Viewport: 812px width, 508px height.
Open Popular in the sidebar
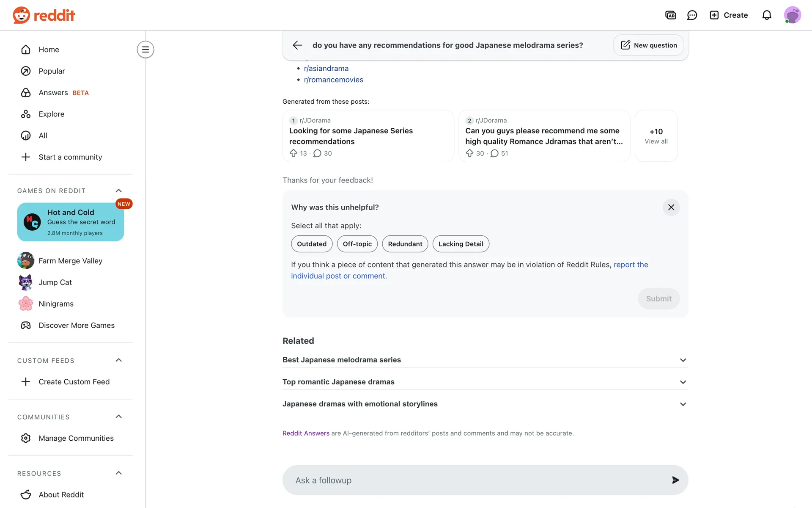point(52,71)
